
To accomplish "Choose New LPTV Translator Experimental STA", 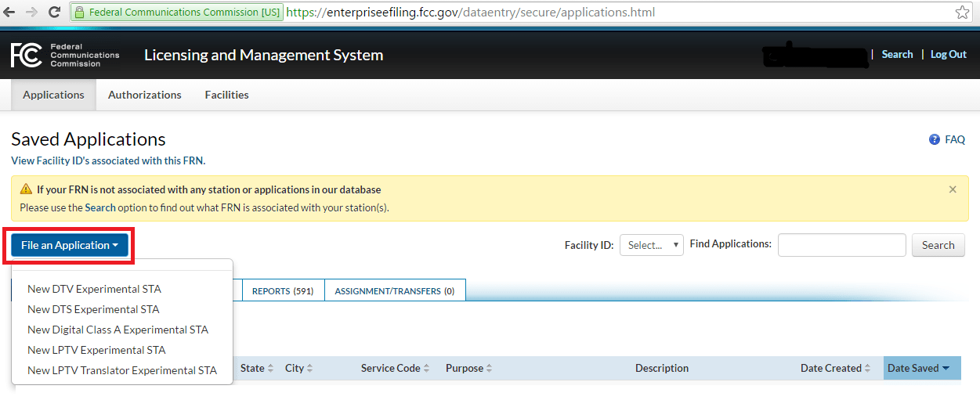I will 122,370.
